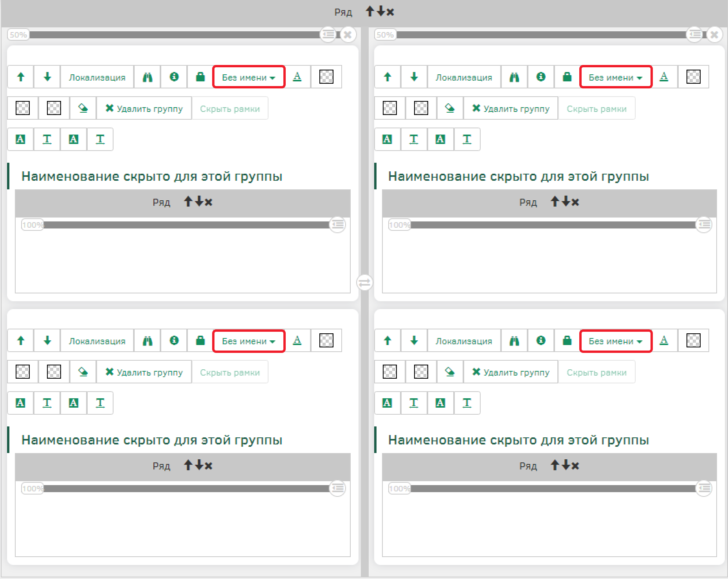Toggle the lock in bottom-right group toolbar
The height and width of the screenshot is (579, 728).
(567, 340)
